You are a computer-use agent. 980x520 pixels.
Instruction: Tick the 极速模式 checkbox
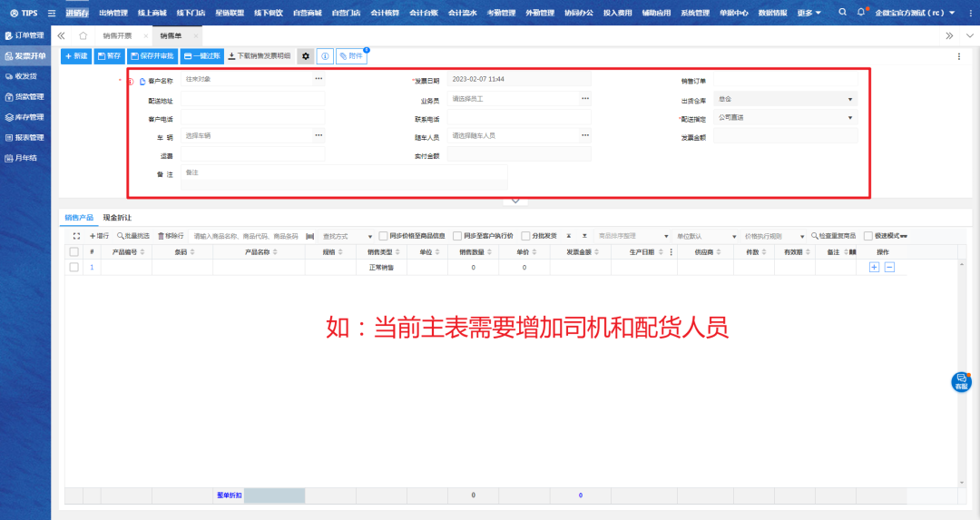(867, 236)
